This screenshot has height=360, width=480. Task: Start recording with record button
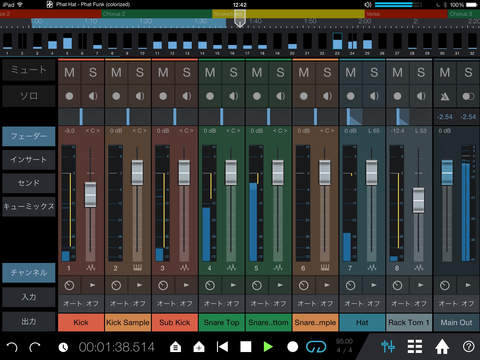coord(292,347)
